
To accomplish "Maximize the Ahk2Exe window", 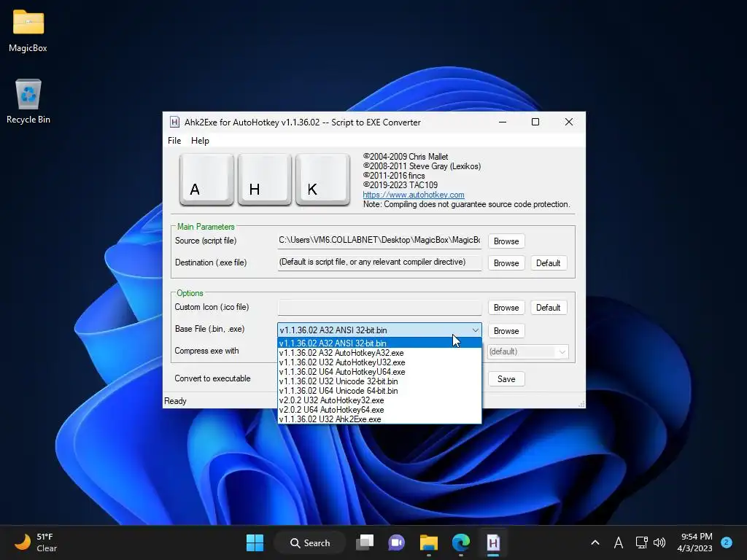I will tap(535, 122).
